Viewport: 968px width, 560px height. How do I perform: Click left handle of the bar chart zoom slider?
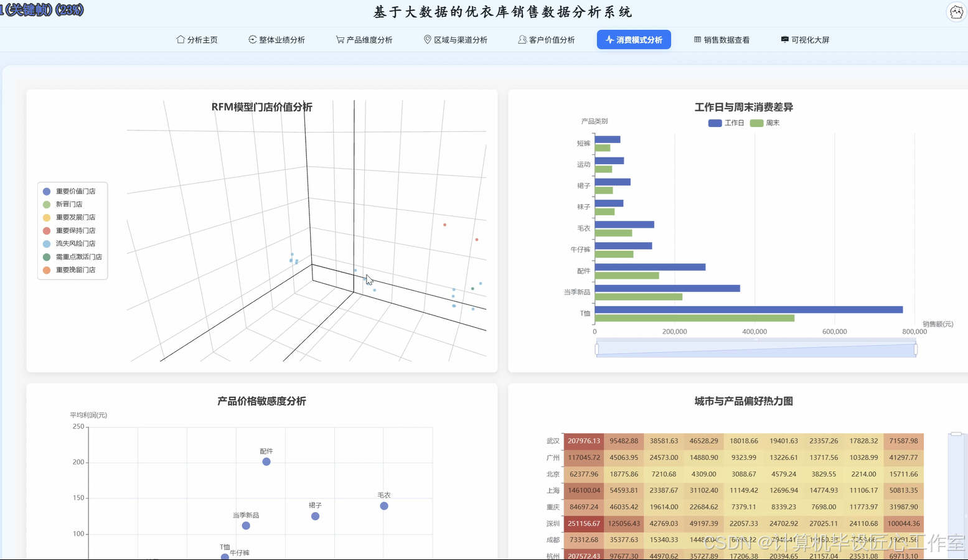pos(597,350)
